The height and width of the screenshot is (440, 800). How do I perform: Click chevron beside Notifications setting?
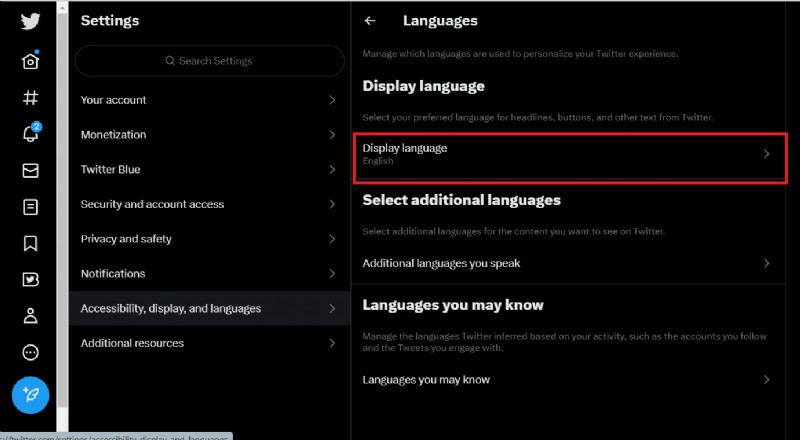[x=332, y=274]
